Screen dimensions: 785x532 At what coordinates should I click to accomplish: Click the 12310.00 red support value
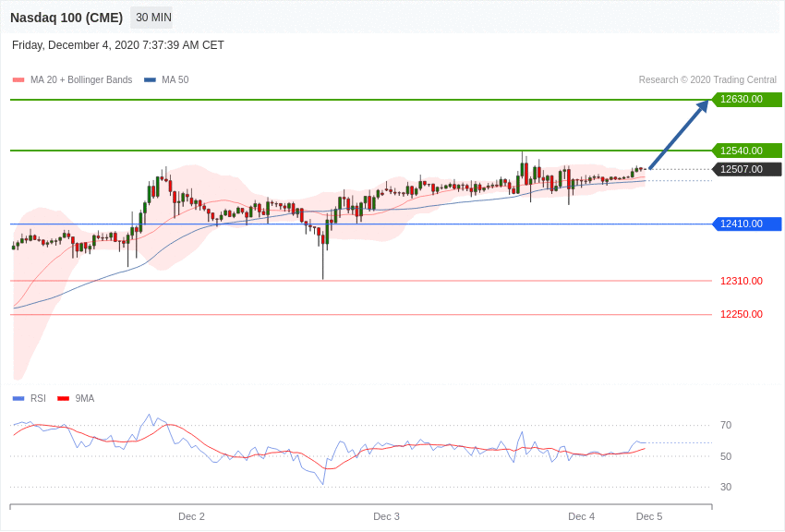tap(742, 281)
